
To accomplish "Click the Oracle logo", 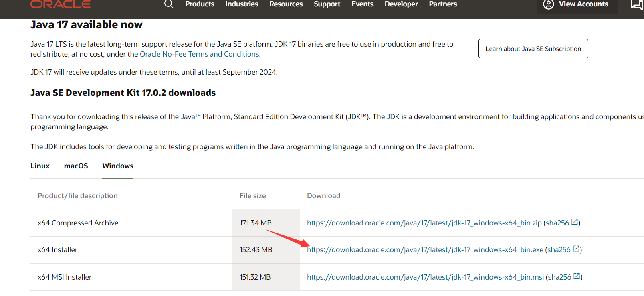I will (61, 4).
